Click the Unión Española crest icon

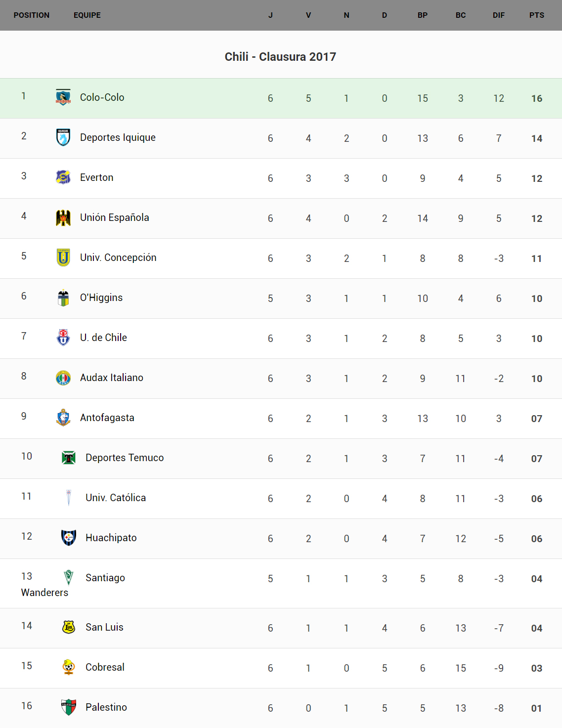pyautogui.click(x=63, y=217)
